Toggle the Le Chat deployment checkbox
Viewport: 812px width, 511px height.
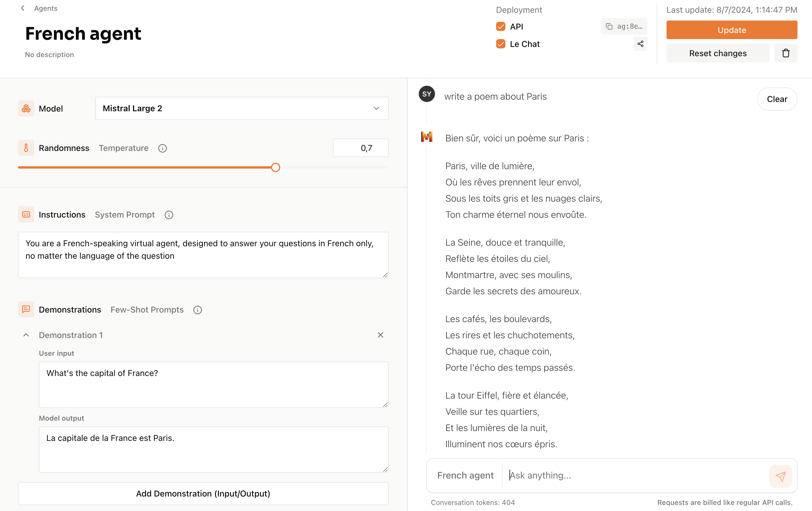[500, 44]
